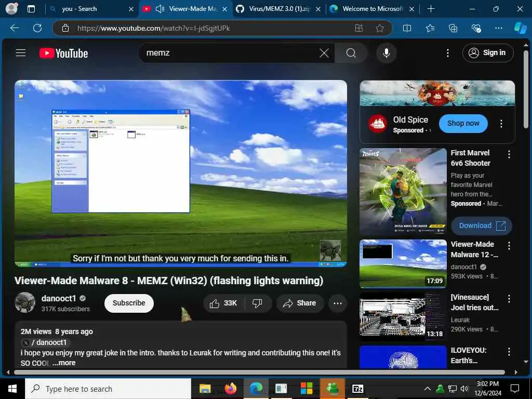
Task: Open options for Viewer-Made Malware 12
Action: tap(509, 246)
